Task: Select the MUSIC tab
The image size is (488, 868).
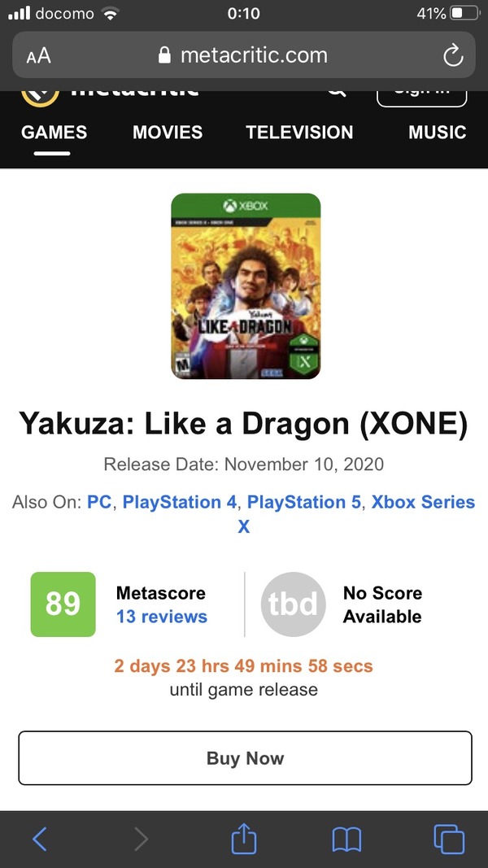Action: click(437, 133)
